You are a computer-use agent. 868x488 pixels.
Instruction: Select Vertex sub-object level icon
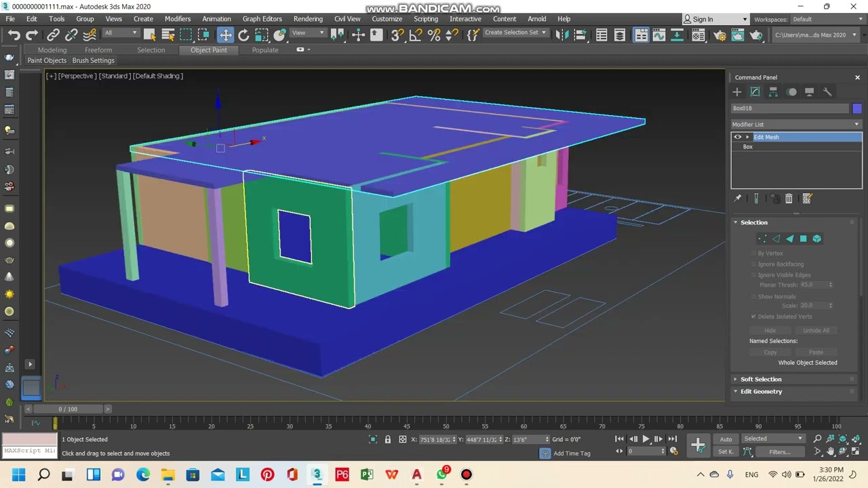(x=762, y=239)
